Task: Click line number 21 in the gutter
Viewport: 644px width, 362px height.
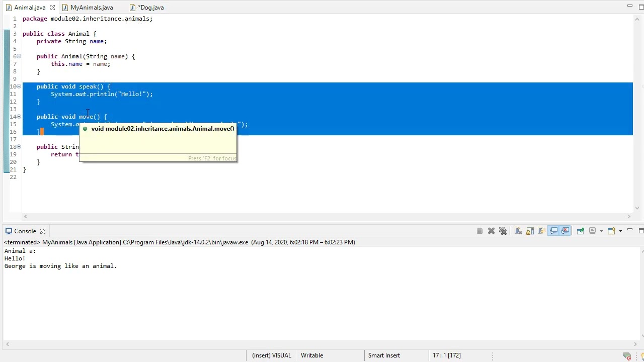Action: [x=13, y=169]
